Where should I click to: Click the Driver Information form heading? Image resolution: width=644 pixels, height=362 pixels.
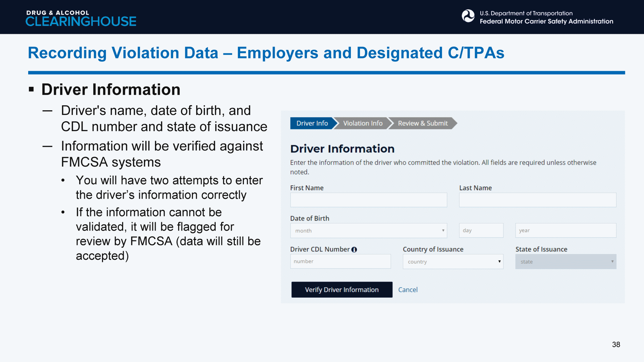point(342,149)
